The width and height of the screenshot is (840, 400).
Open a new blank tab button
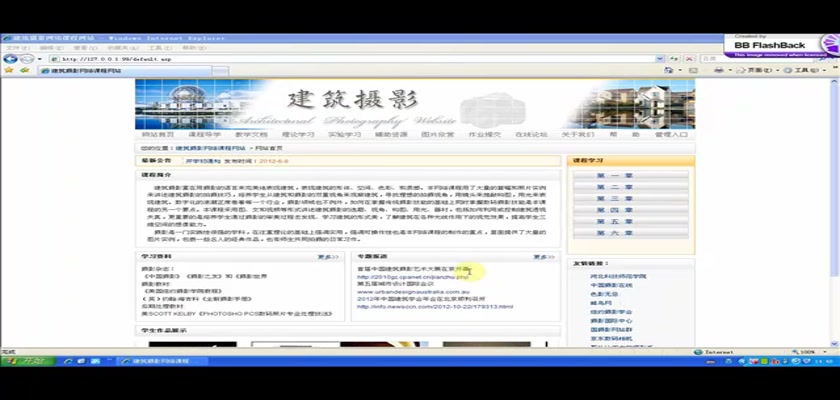click(x=220, y=71)
